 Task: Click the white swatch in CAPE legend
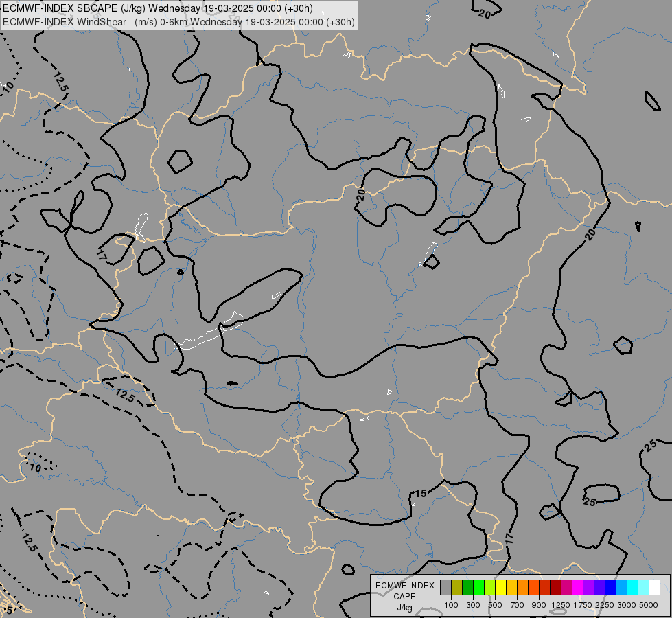coord(654,587)
